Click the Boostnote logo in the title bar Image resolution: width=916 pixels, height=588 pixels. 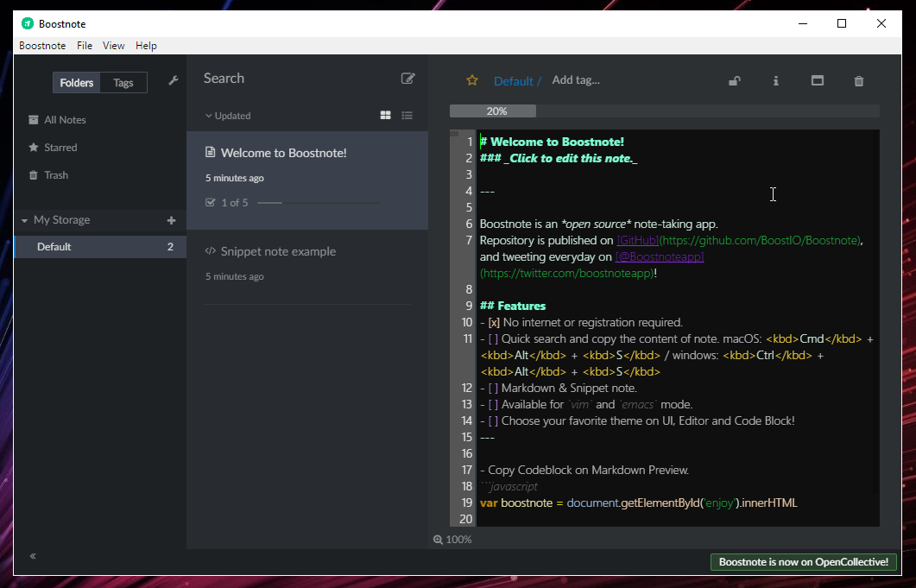pyautogui.click(x=28, y=23)
